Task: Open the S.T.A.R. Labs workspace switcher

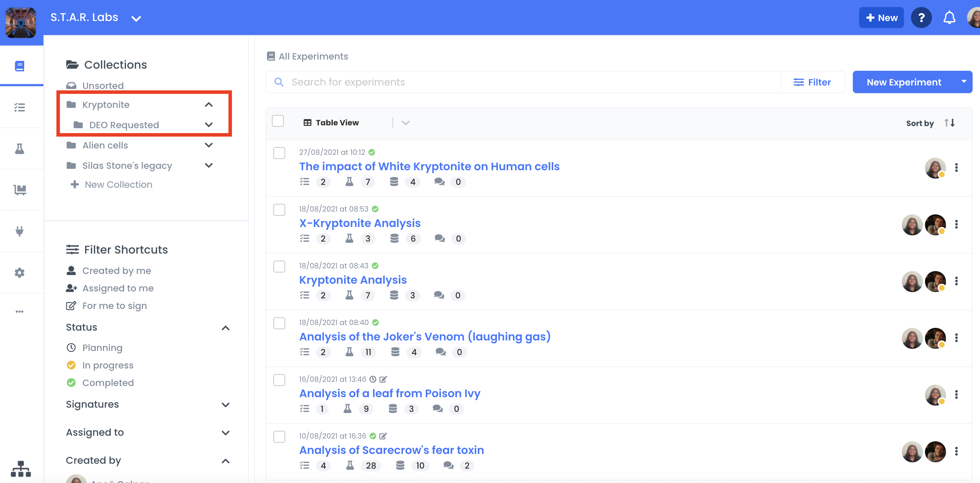Action: coord(137,18)
